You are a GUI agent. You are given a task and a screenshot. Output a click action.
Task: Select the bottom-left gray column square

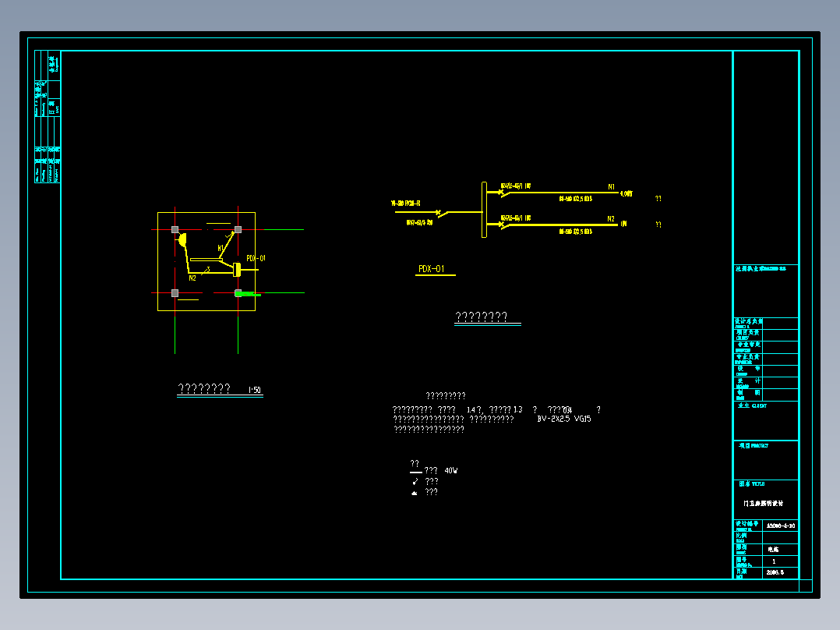pos(175,292)
